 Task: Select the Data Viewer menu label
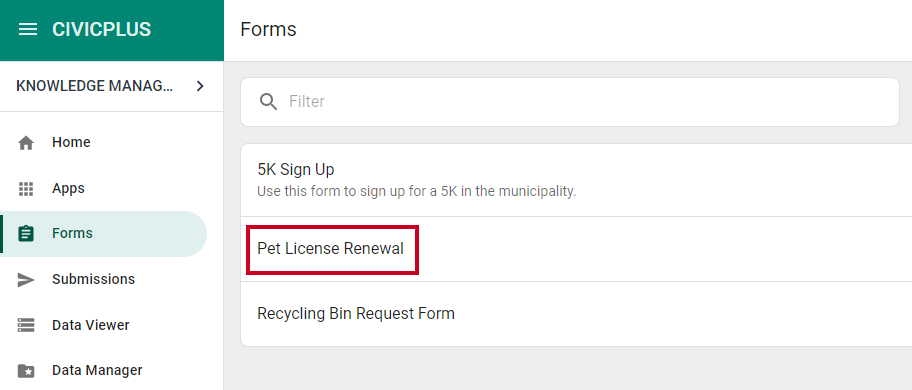click(x=91, y=325)
